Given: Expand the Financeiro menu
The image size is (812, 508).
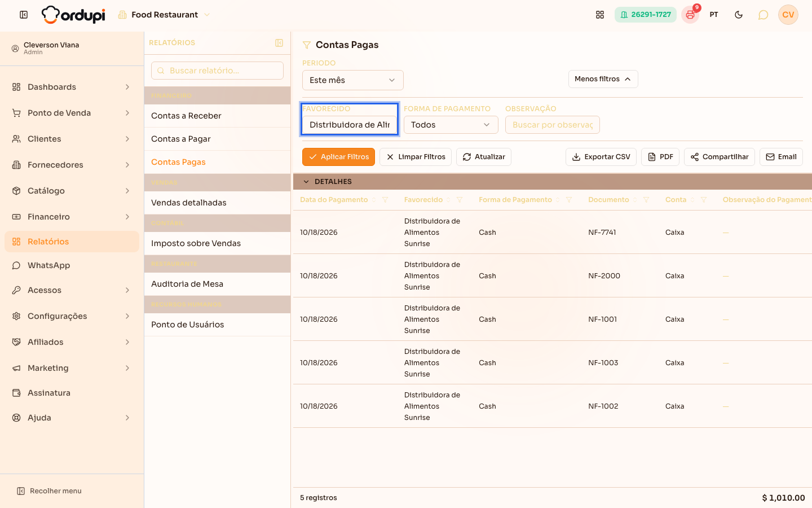Looking at the screenshot, I should click(x=72, y=217).
